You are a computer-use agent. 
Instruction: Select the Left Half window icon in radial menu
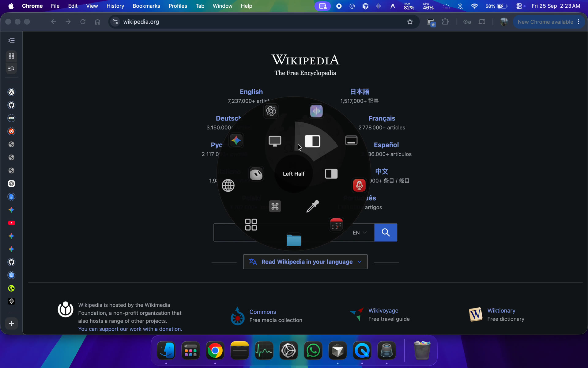pyautogui.click(x=312, y=141)
